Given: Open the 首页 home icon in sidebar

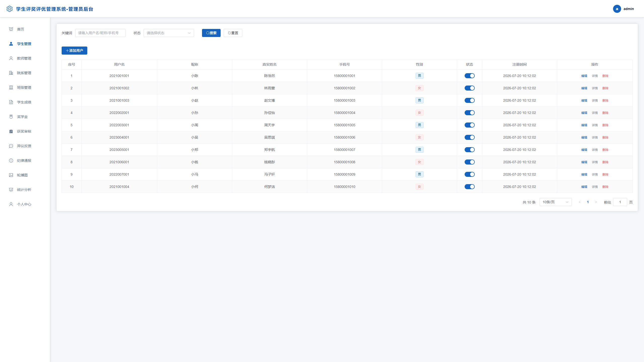Looking at the screenshot, I should tap(11, 29).
